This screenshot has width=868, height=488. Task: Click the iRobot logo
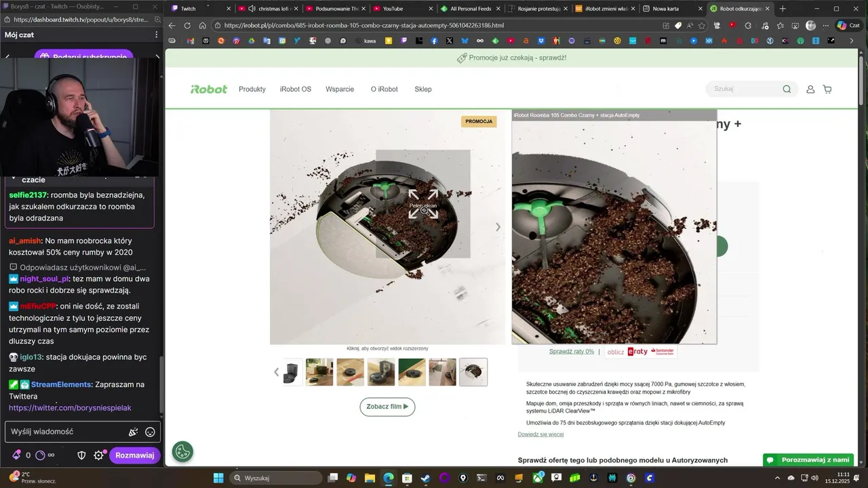pos(209,89)
